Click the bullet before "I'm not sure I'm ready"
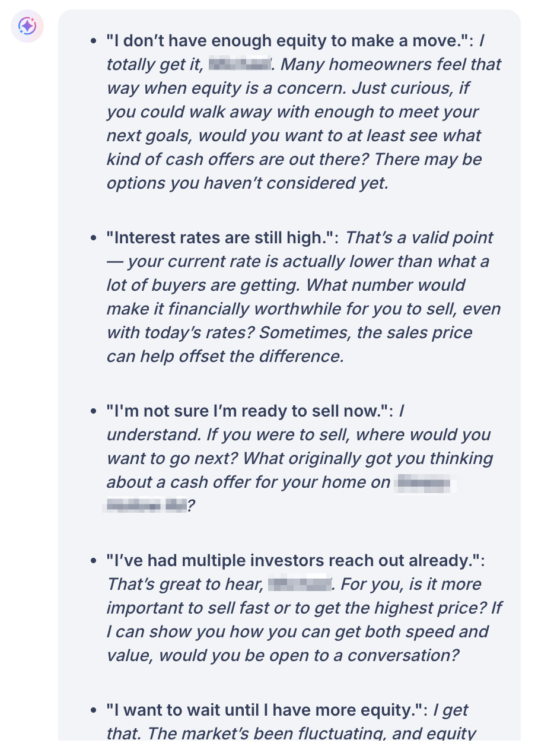 coord(93,411)
